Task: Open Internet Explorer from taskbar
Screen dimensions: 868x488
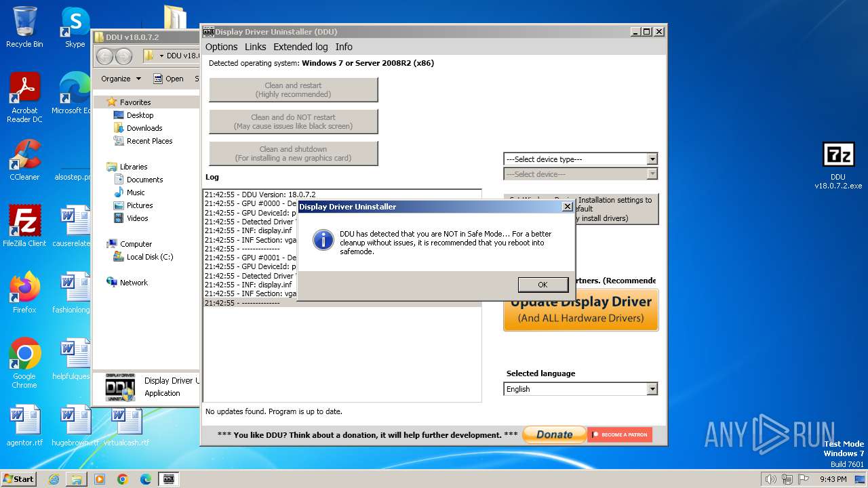Action: (54, 479)
